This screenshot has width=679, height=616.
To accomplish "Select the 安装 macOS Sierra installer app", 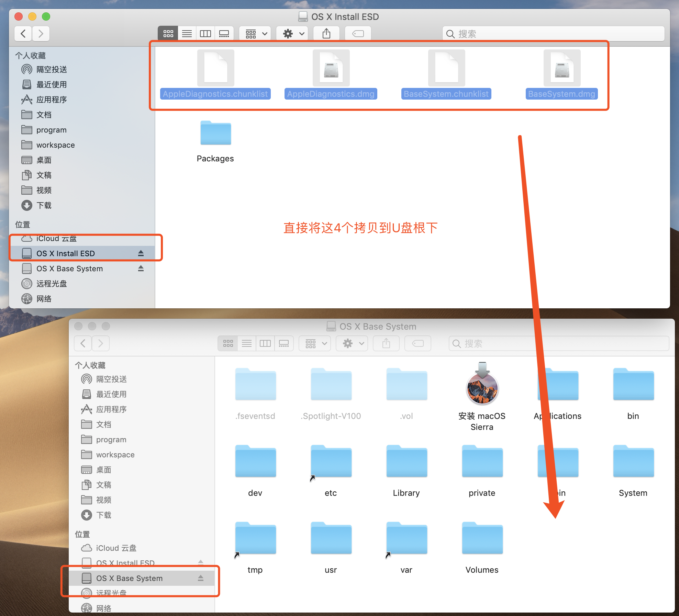I will point(482,397).
